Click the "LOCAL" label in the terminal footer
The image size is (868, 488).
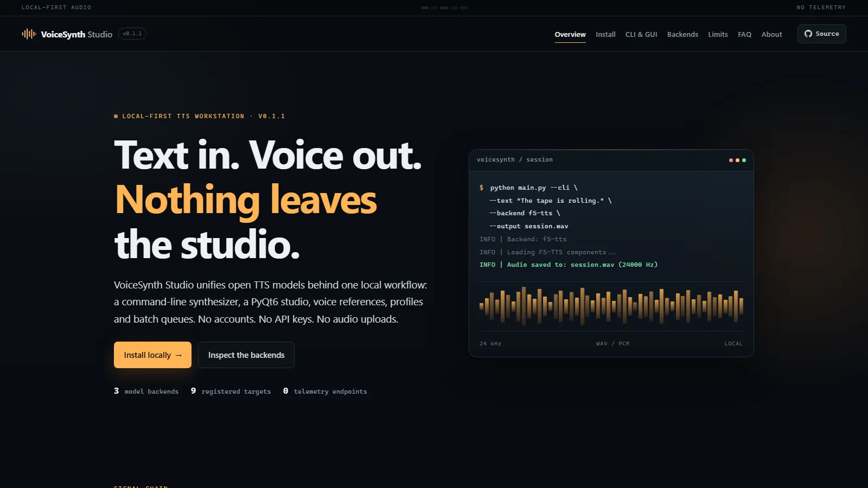pyautogui.click(x=733, y=344)
